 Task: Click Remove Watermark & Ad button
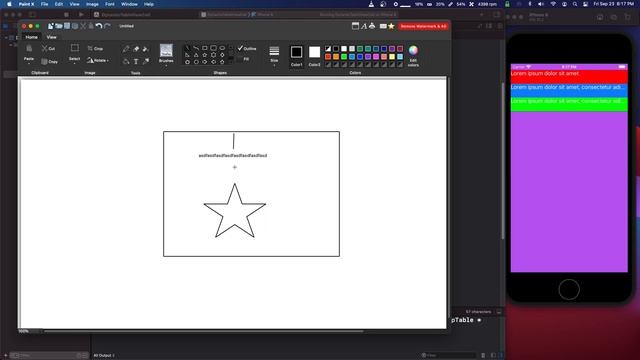pyautogui.click(x=423, y=26)
